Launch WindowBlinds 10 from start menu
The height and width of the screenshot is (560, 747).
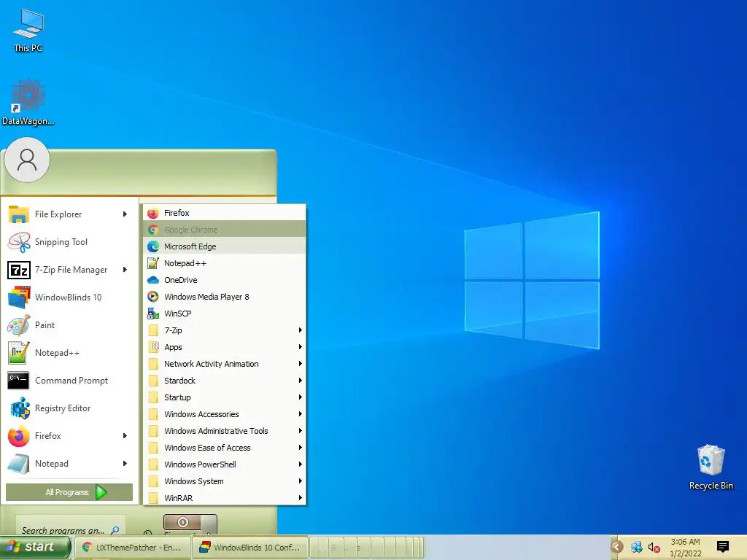click(69, 297)
